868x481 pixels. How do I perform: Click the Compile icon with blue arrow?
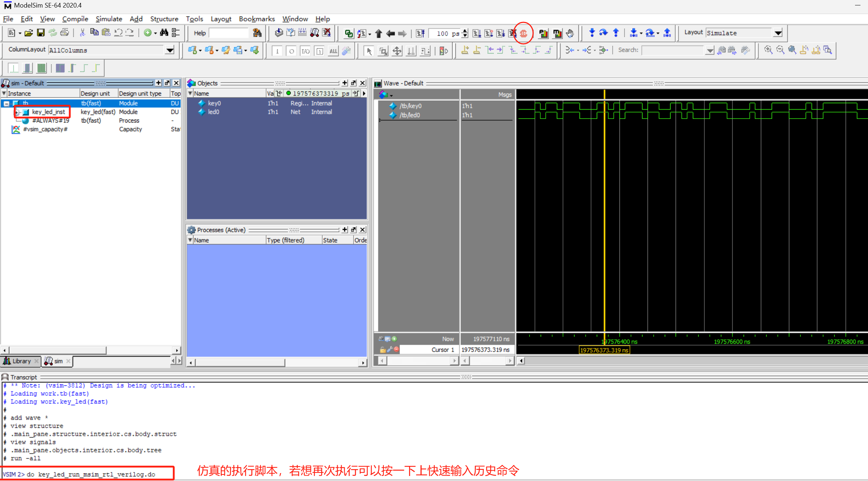point(279,33)
